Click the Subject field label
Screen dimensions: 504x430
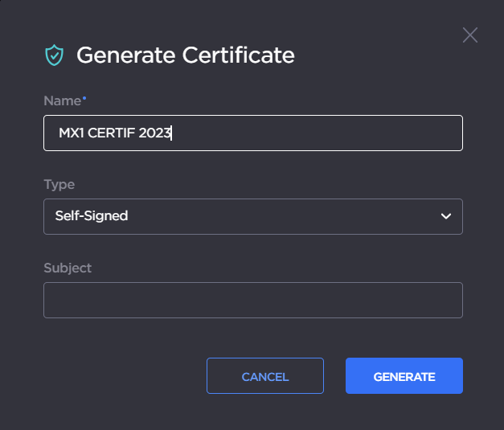tap(68, 268)
